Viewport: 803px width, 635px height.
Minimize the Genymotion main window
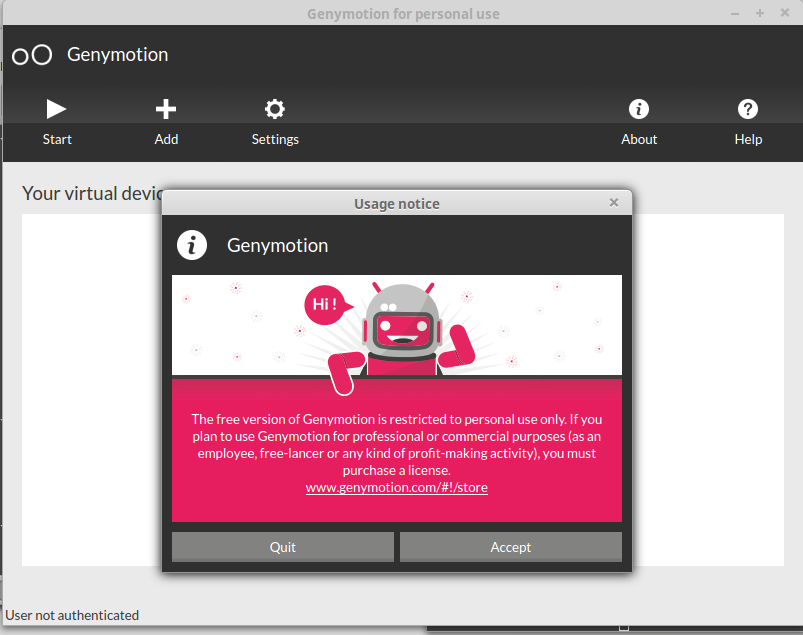(735, 13)
